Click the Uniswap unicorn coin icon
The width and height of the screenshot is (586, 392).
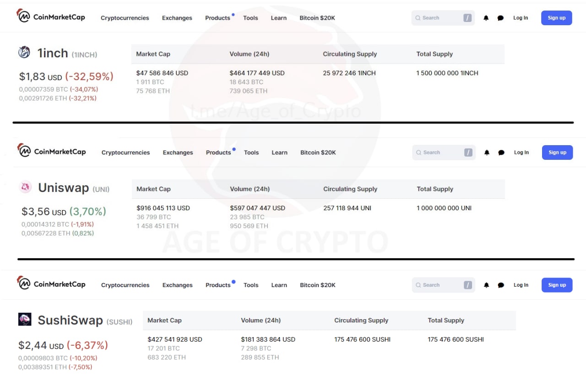(x=25, y=187)
